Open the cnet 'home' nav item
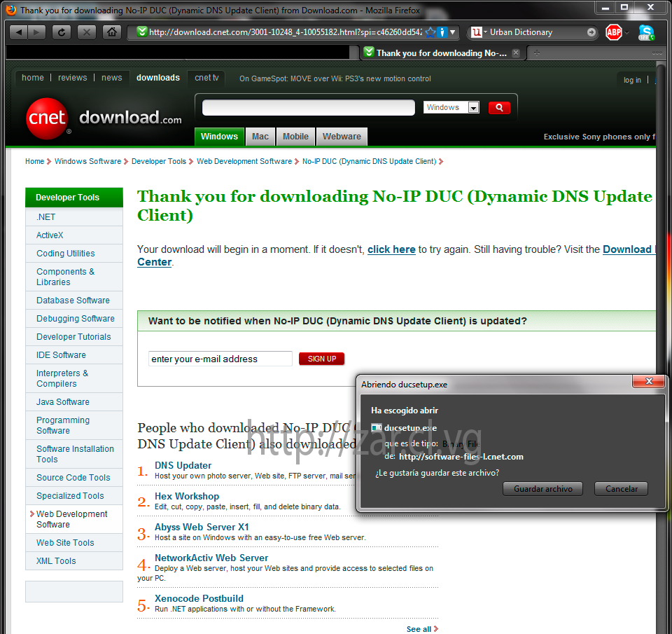 point(33,78)
